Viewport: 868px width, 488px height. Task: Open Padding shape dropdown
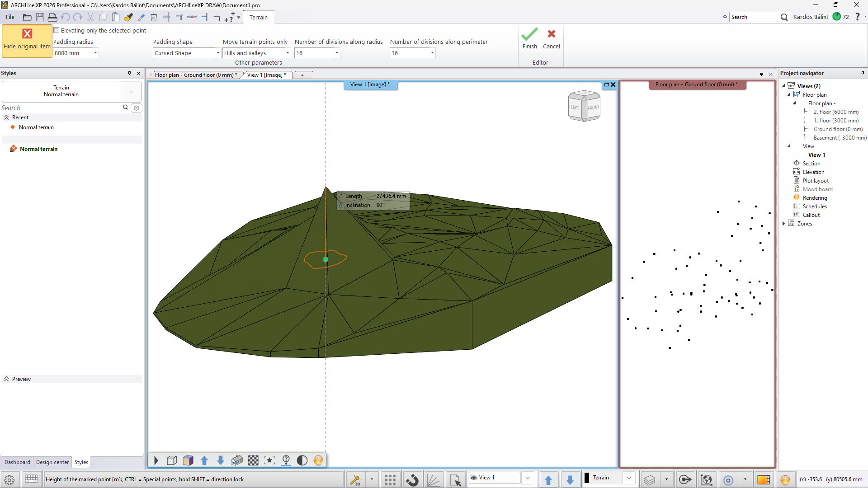pyautogui.click(x=217, y=53)
